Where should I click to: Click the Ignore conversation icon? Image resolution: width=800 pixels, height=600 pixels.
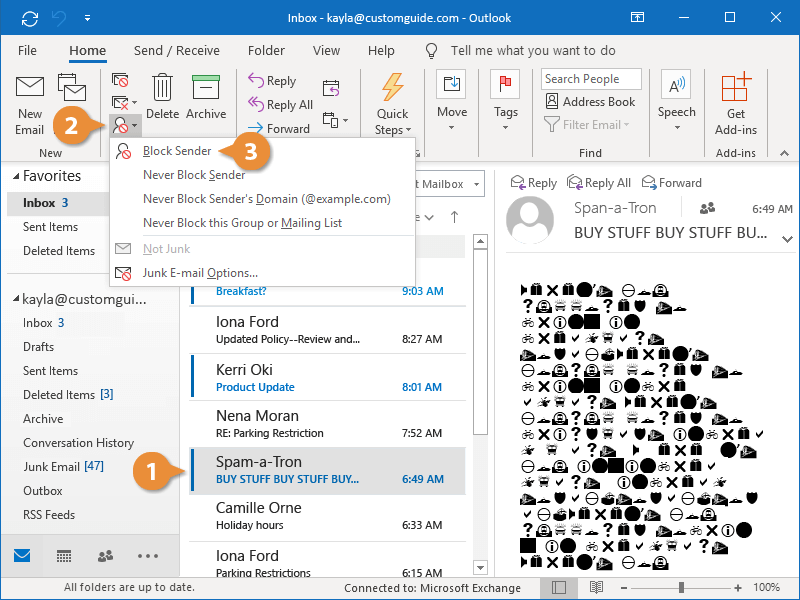[x=120, y=80]
